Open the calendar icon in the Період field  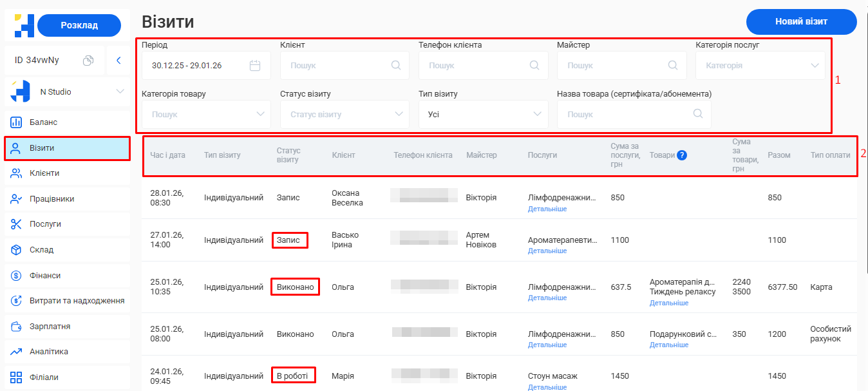click(254, 65)
